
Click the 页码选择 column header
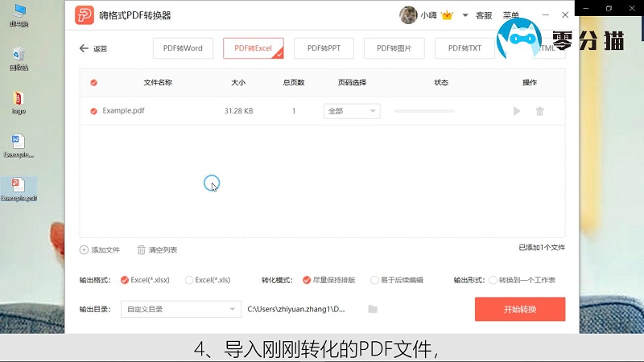click(352, 83)
